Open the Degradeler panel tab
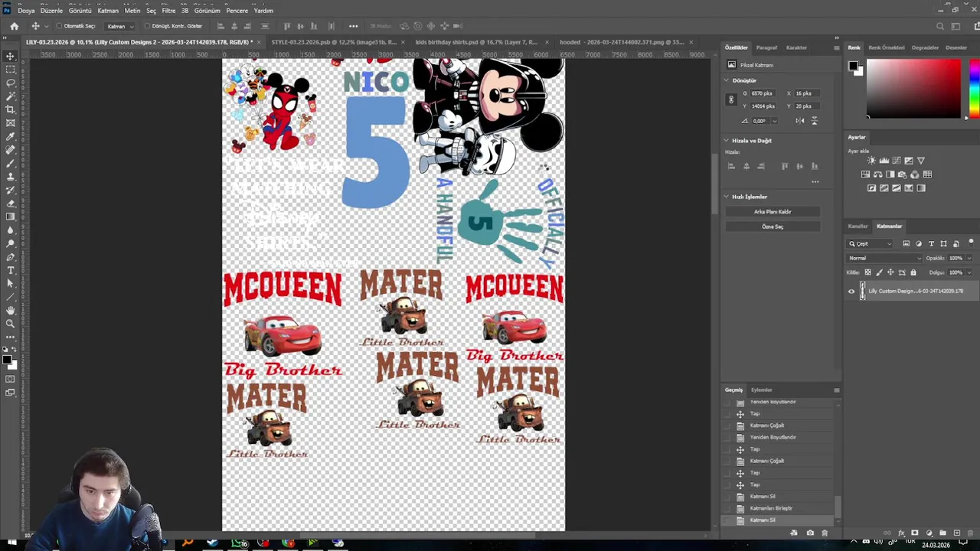This screenshot has width=980, height=551. pyautogui.click(x=925, y=47)
